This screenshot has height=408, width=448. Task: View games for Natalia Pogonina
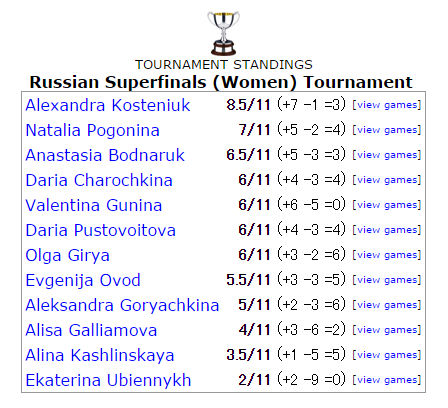coord(387,130)
